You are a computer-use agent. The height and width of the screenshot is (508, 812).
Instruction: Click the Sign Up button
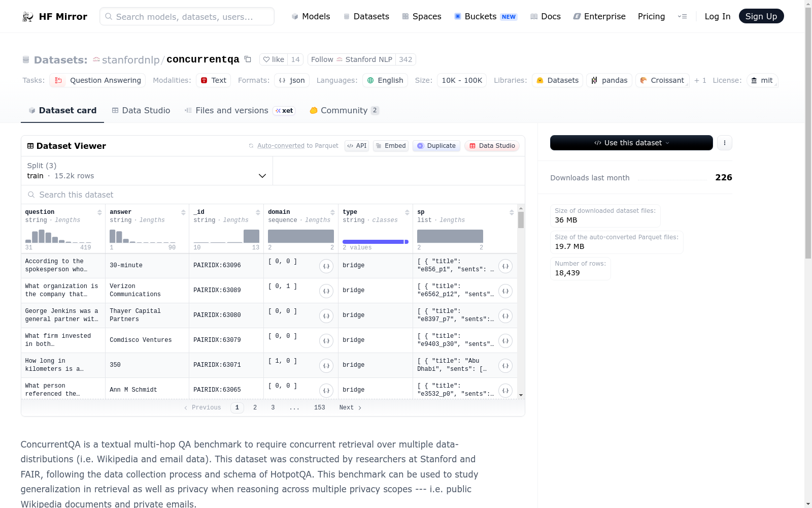pyautogui.click(x=761, y=16)
